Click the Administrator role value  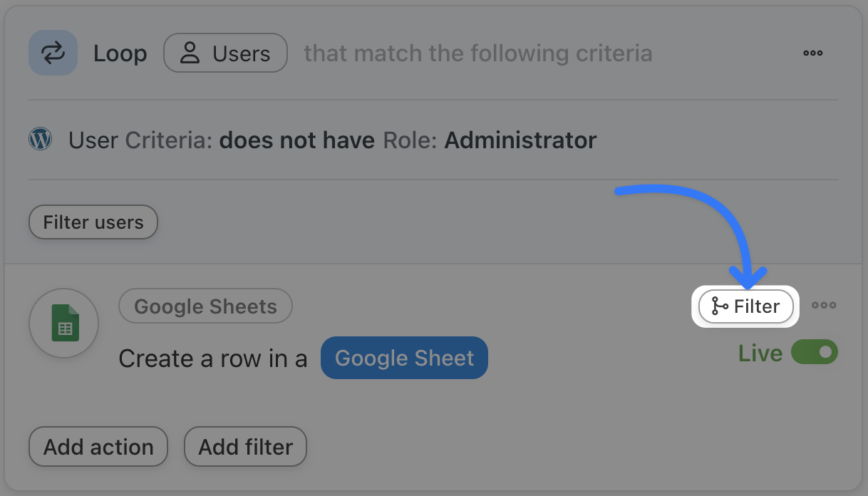click(x=520, y=140)
